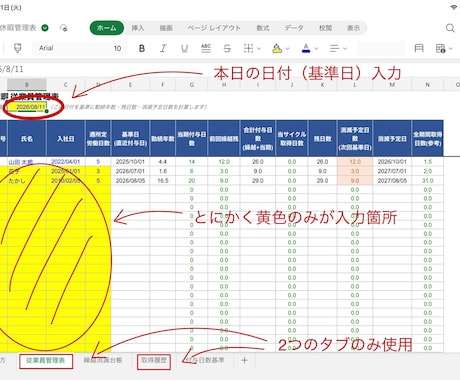Select base date cell 2025/10/01
The width and height of the screenshot is (460, 380).
(x=130, y=162)
